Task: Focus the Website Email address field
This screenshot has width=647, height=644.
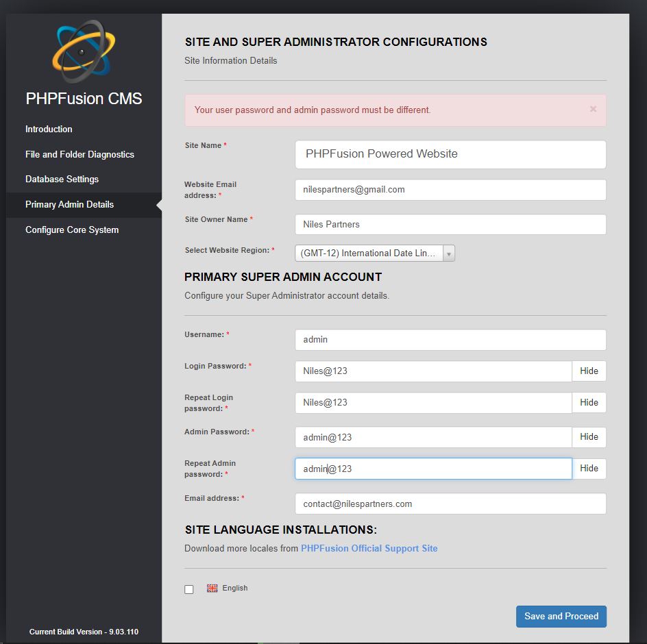Action: [450, 190]
